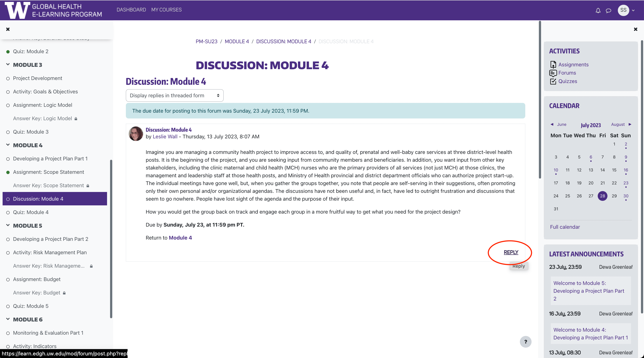Open the messages icon
The width and height of the screenshot is (644, 358).
point(608,10)
